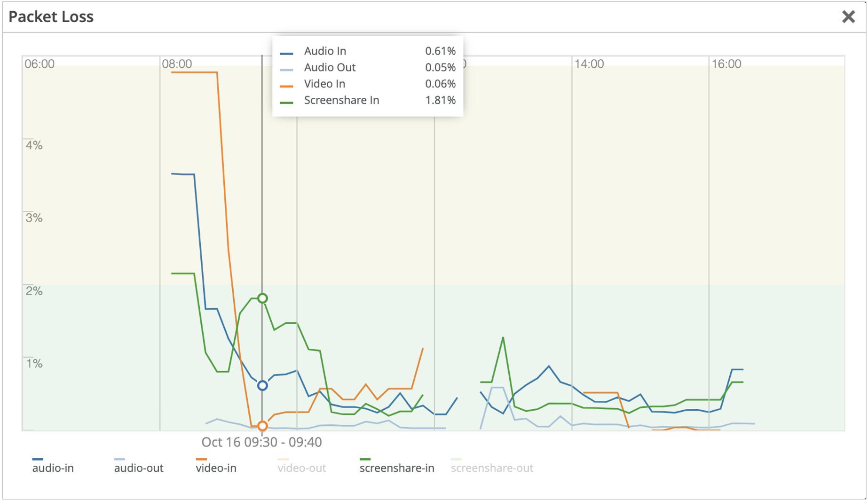Viewport: 868px width, 501px height.
Task: Click the 06:00 time axis label
Action: tap(39, 64)
